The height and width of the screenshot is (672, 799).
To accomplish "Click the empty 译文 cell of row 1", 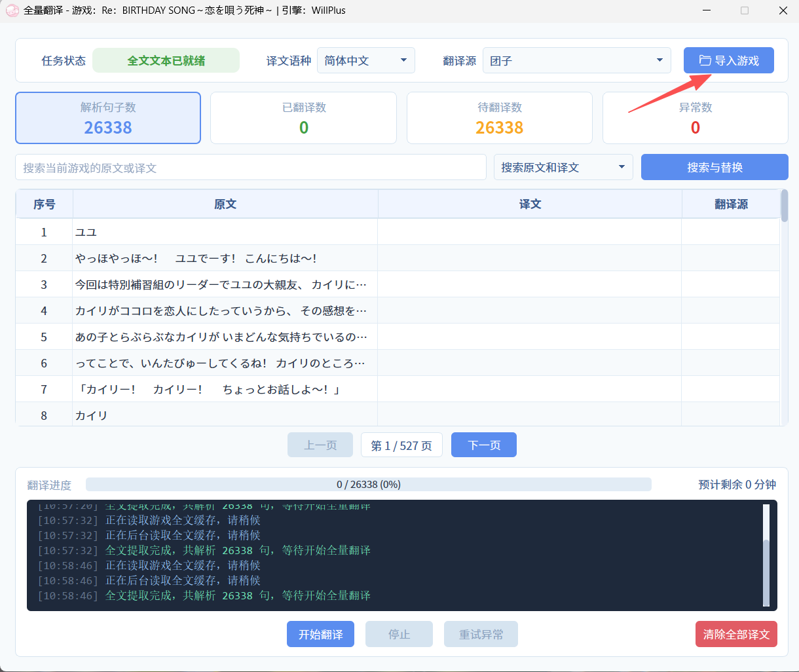I will [530, 232].
